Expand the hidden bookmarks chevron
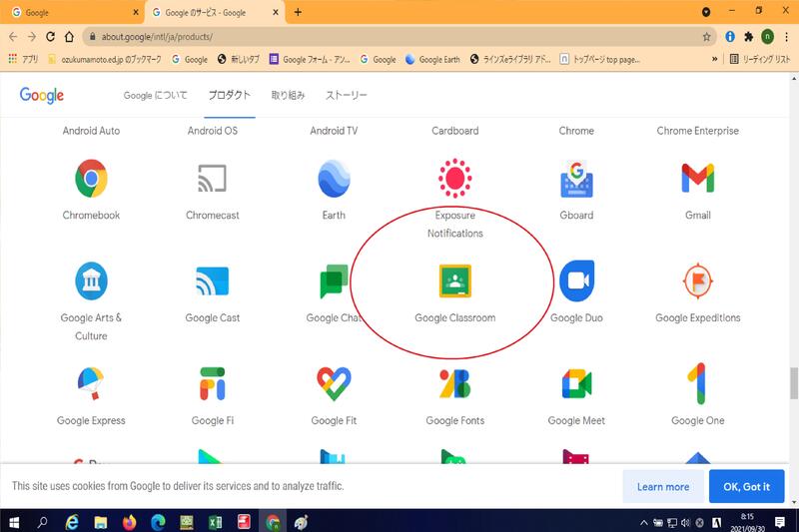Screen dimensions: 799x532 (x=715, y=59)
